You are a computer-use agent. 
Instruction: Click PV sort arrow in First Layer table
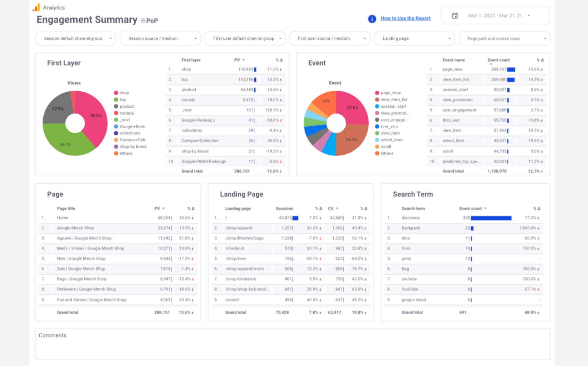tap(243, 60)
